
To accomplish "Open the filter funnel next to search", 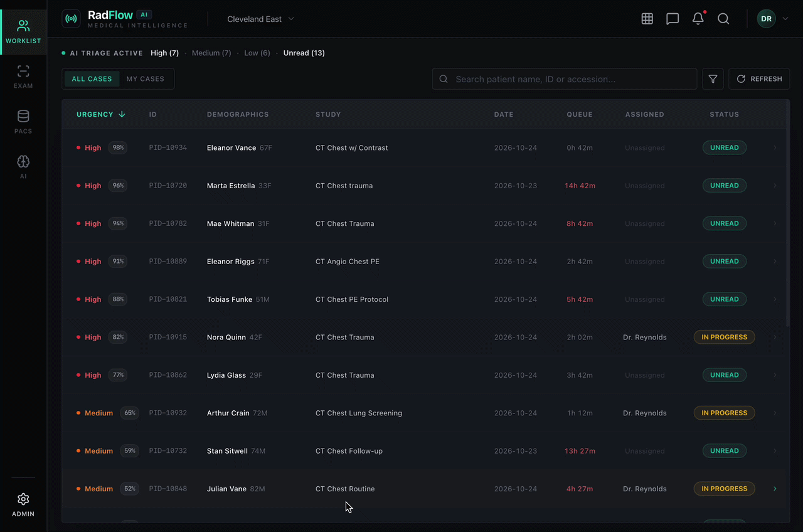I will (713, 79).
